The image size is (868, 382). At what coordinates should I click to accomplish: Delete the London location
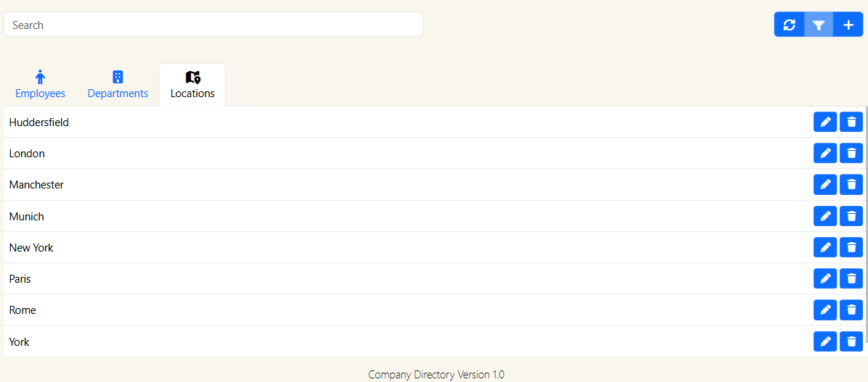click(851, 154)
